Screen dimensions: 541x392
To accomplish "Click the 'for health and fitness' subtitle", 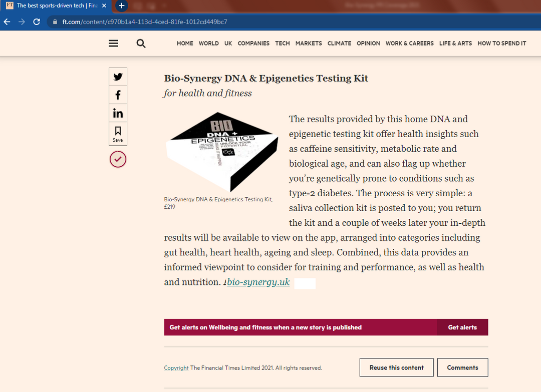I will (x=208, y=93).
